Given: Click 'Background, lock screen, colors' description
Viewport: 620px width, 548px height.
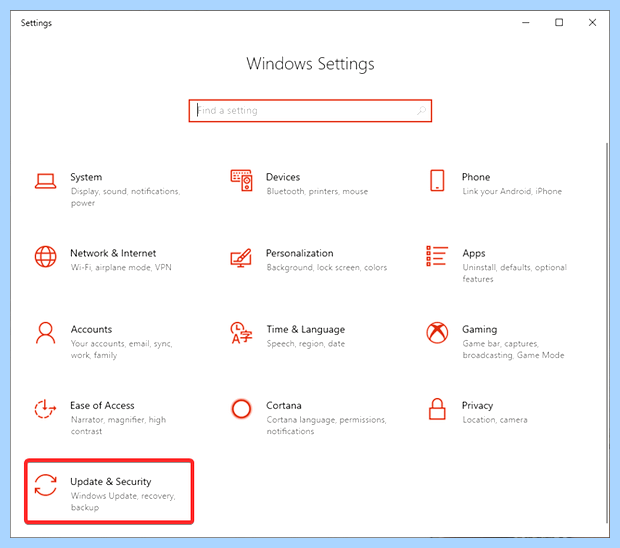Looking at the screenshot, I should (327, 268).
